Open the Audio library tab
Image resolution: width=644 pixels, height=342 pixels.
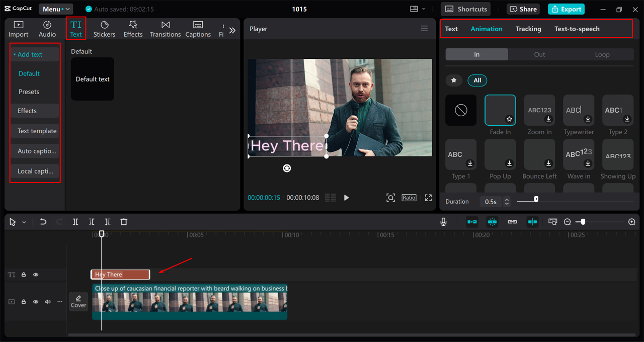click(47, 29)
